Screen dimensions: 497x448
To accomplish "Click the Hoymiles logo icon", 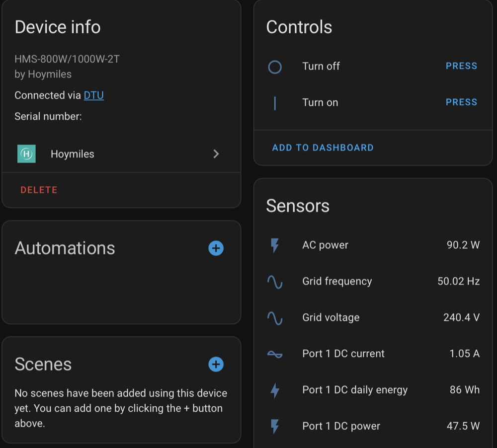I will pyautogui.click(x=26, y=154).
